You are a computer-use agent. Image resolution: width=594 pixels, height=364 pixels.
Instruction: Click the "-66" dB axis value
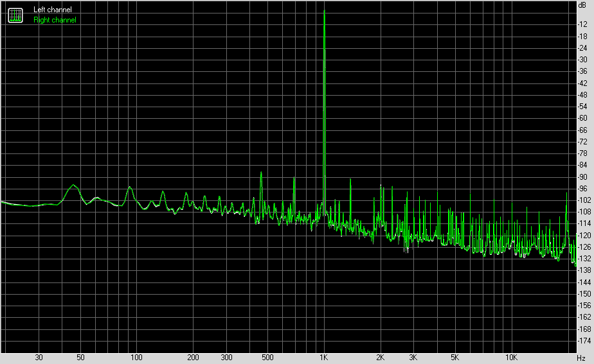tap(582, 130)
